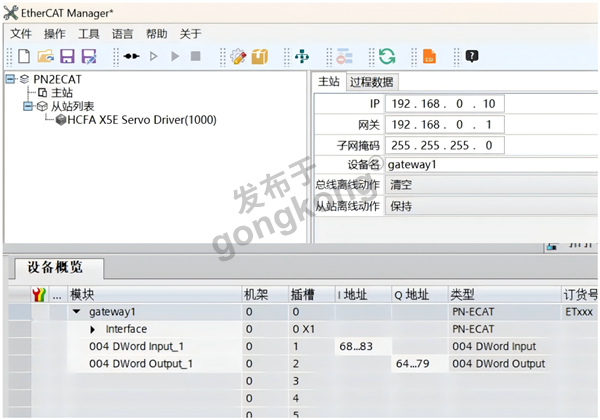Screen dimensions: 600x420
Task: Click the EtherCAT Manager title icon
Action: point(11,13)
